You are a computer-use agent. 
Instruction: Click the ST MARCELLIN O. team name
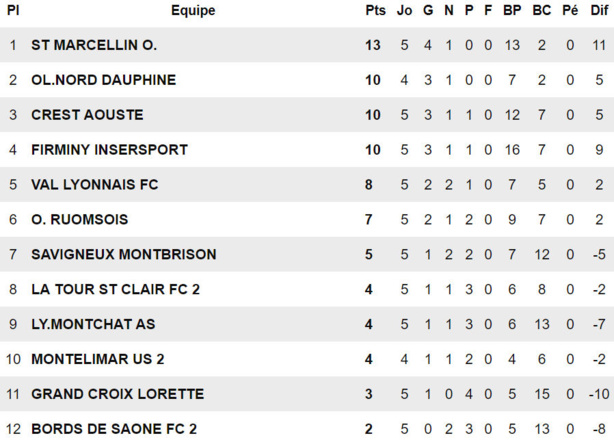point(94,45)
